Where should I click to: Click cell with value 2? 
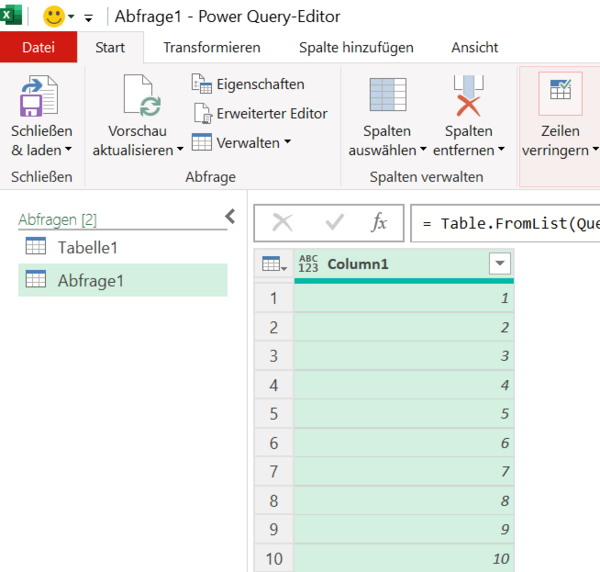404,327
